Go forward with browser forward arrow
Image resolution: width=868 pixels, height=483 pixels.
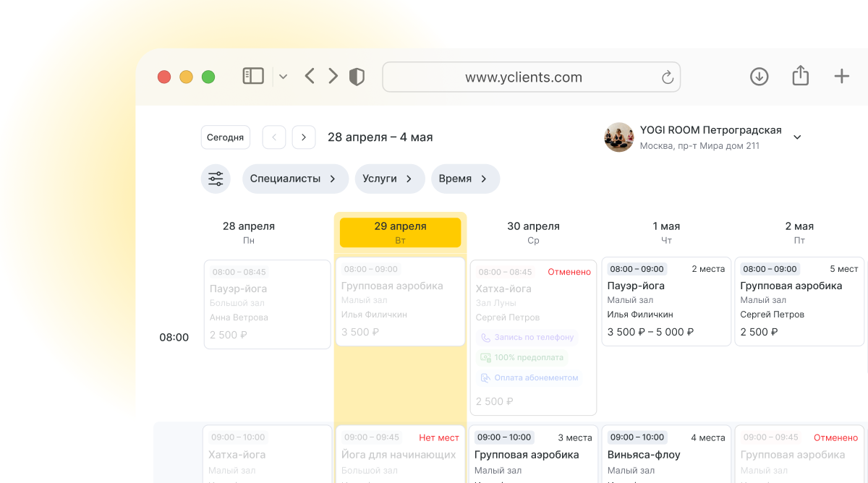[333, 76]
